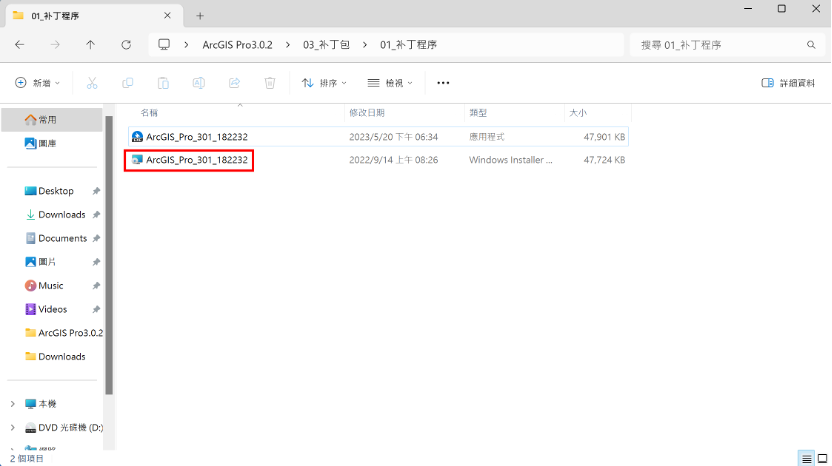The height and width of the screenshot is (466, 832).
Task: Click the Cut scissors icon
Action: click(x=92, y=83)
